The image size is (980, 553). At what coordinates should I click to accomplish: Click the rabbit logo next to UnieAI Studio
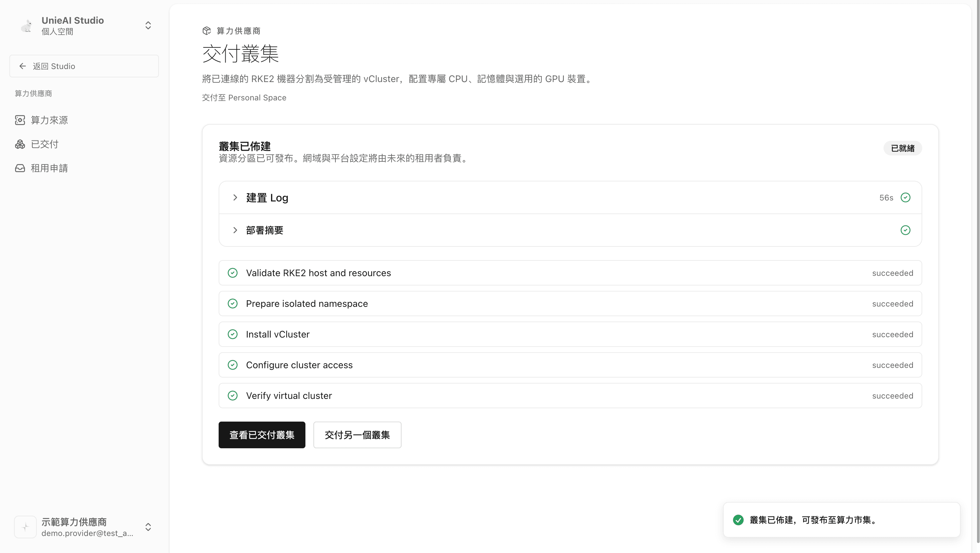pyautogui.click(x=26, y=25)
